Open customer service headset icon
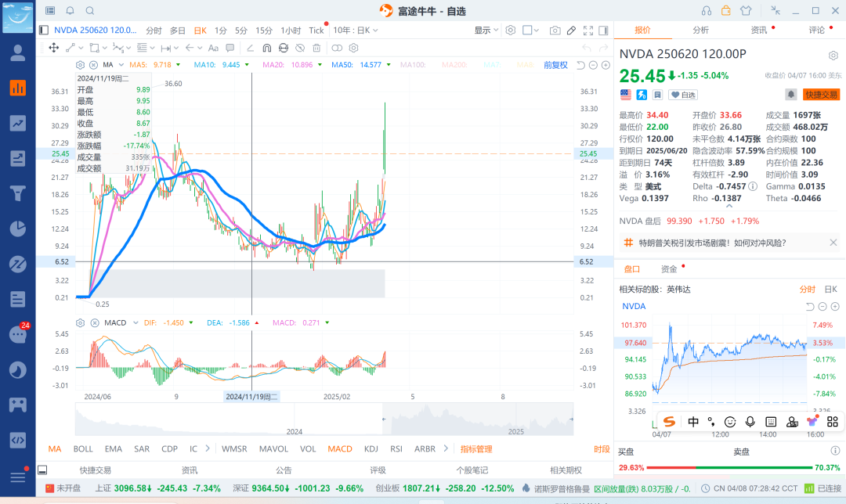This screenshot has height=504, width=846. click(707, 10)
